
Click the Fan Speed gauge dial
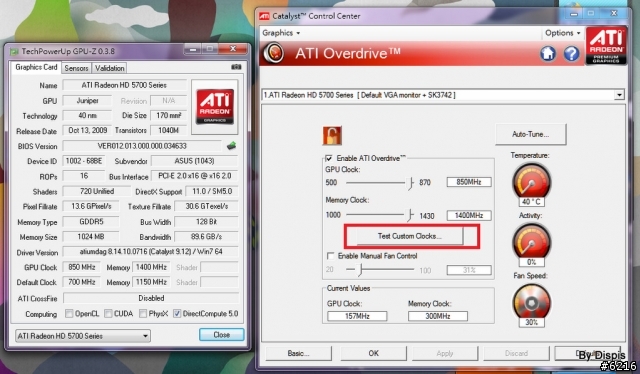[531, 302]
